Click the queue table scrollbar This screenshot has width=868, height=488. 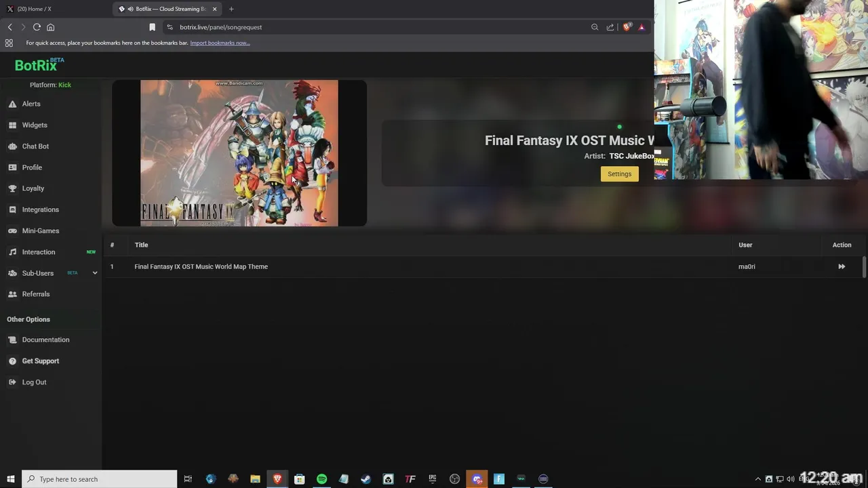click(x=864, y=267)
